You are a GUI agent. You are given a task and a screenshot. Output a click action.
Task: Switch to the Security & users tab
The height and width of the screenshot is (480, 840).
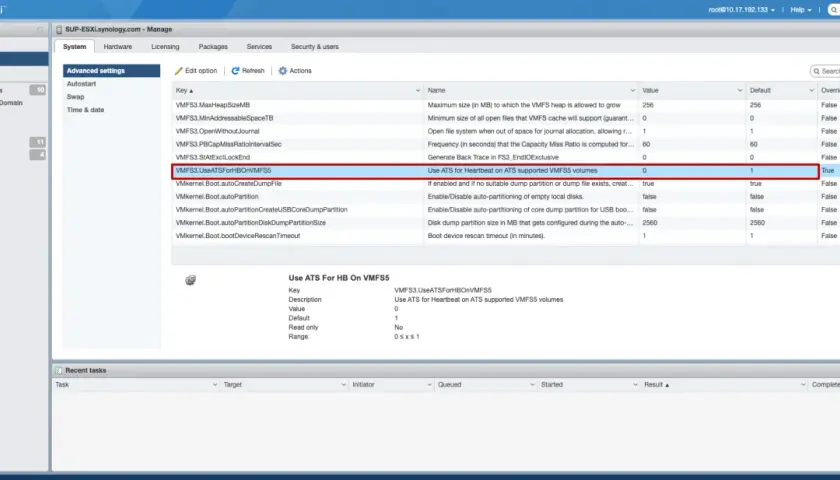(x=314, y=47)
